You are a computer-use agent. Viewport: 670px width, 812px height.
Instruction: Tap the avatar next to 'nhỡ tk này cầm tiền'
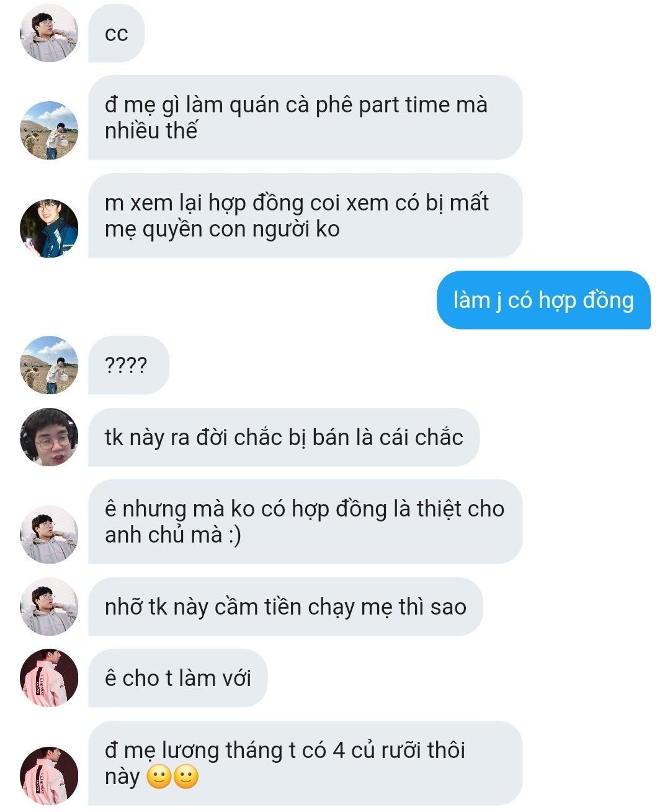(49, 607)
